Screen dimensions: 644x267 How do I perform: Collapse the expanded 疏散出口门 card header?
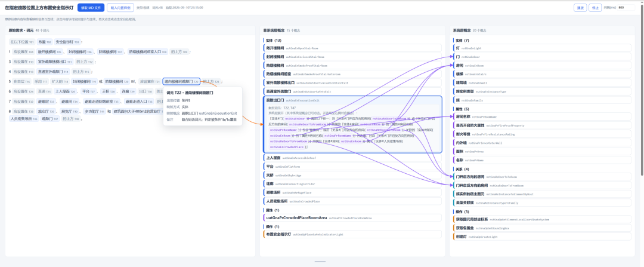pos(352,100)
